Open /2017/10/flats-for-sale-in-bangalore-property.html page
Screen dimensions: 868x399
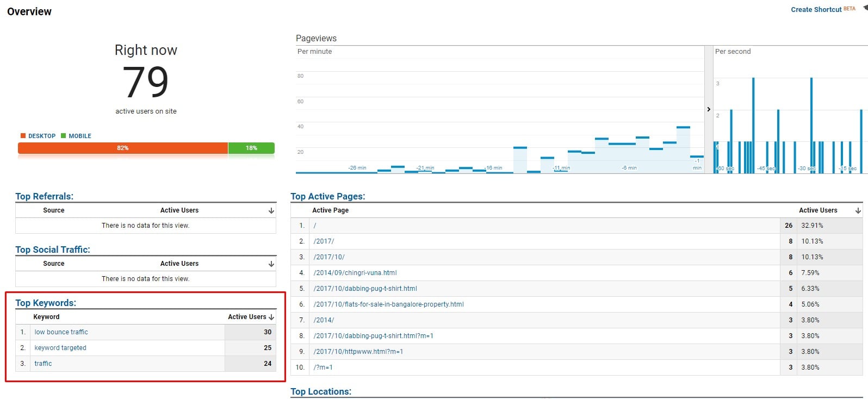(388, 304)
